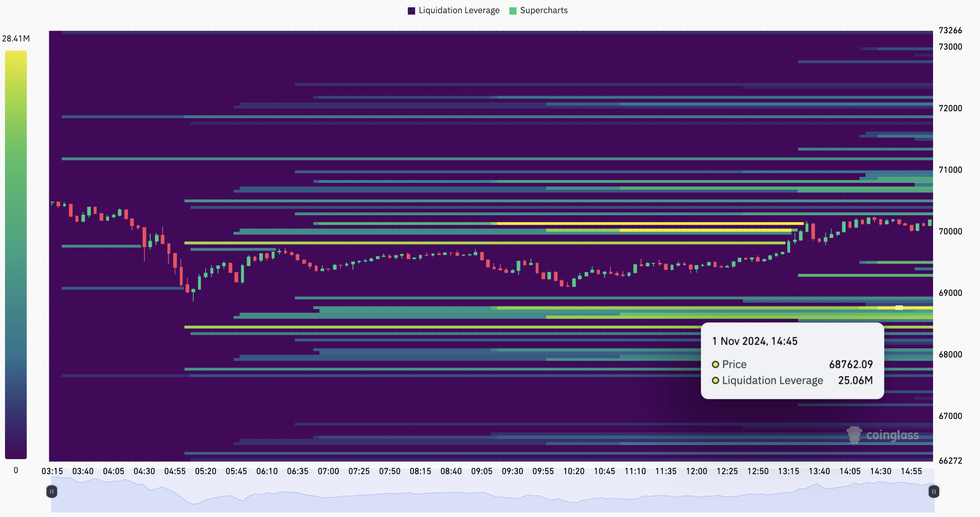Toggle the Liquidation Leverage legend square
This screenshot has width=980, height=517.
click(411, 11)
